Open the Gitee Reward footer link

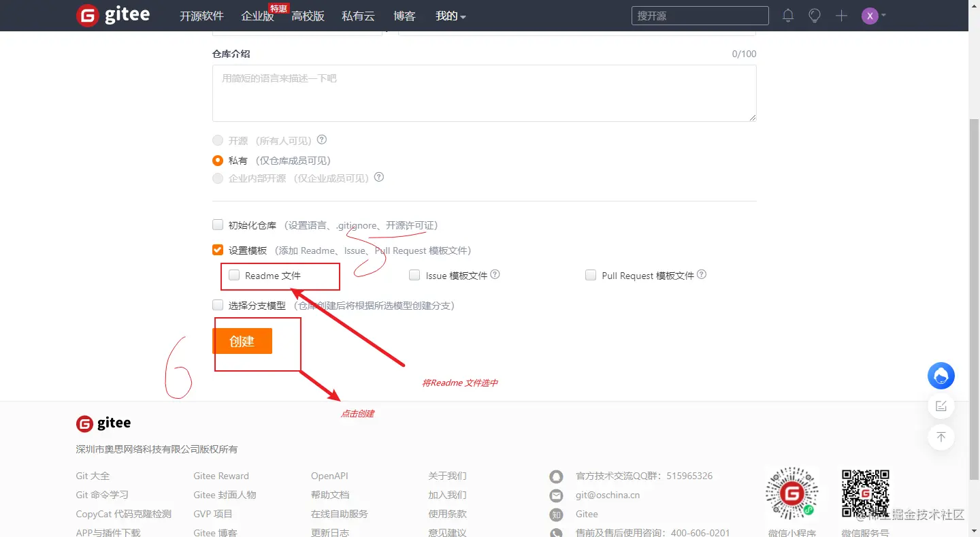click(221, 476)
